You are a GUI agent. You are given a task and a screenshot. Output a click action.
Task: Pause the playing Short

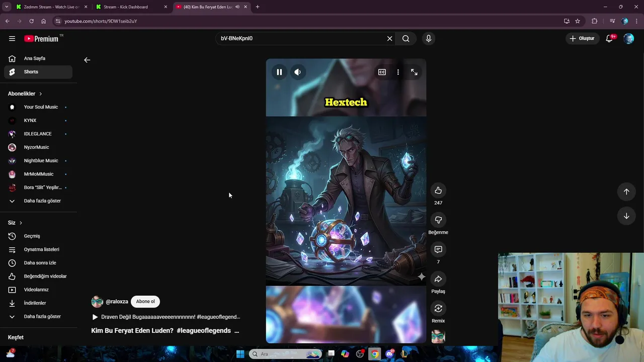pos(279,72)
